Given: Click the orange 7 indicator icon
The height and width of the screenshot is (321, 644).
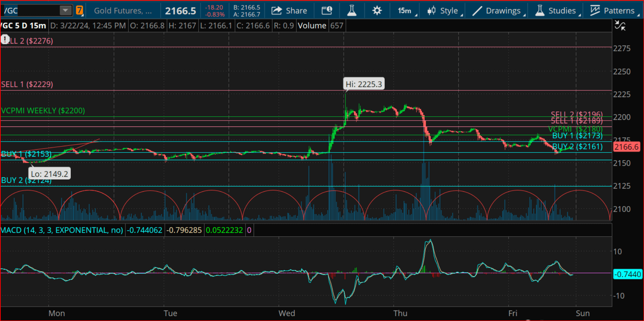Looking at the screenshot, I should pyautogui.click(x=80, y=11).
